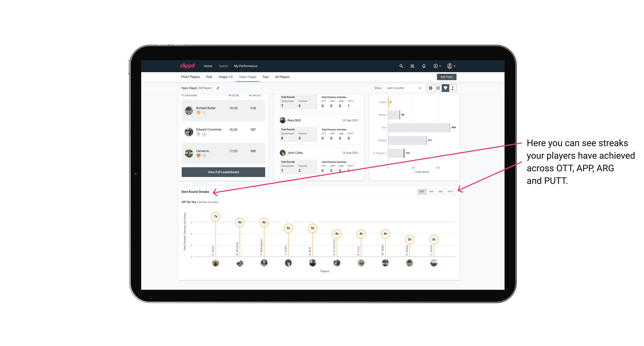Select the PUTT streak filter icon

click(450, 191)
